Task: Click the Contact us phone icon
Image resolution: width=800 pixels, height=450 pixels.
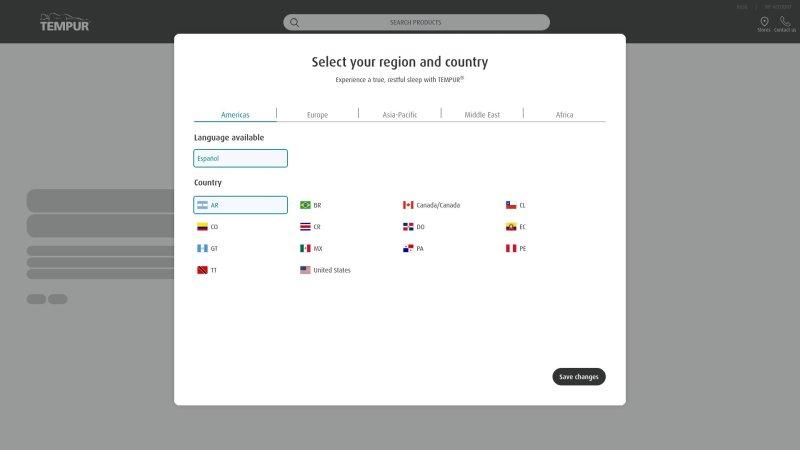Action: [x=785, y=21]
